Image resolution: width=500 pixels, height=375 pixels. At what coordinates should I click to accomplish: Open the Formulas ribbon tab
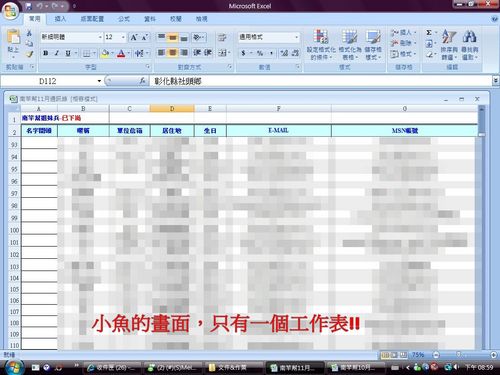coord(124,19)
